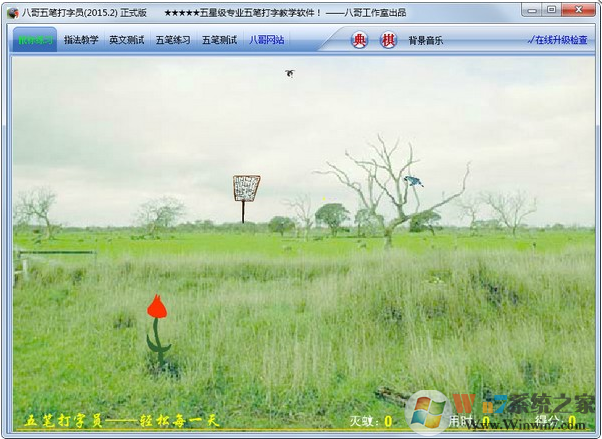Click the red 棋 chess icon
602x439 pixels.
tap(388, 40)
